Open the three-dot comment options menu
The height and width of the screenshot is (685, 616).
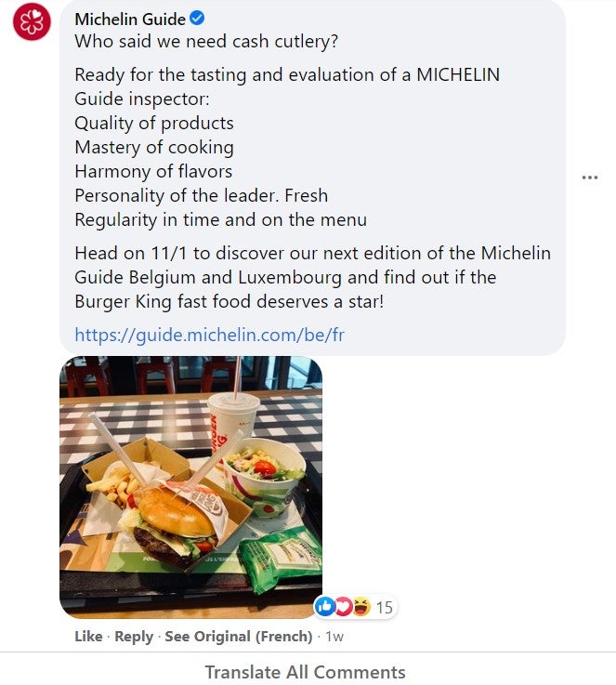590,178
